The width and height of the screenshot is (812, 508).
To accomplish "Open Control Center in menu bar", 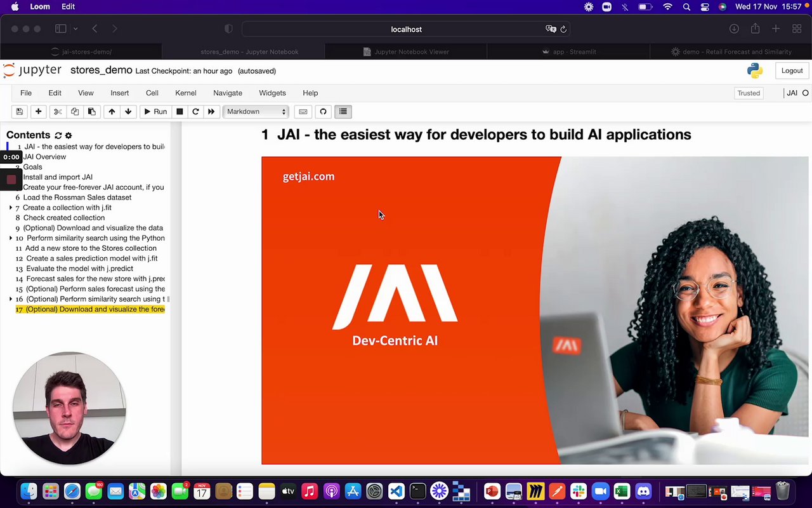I will 705,7.
